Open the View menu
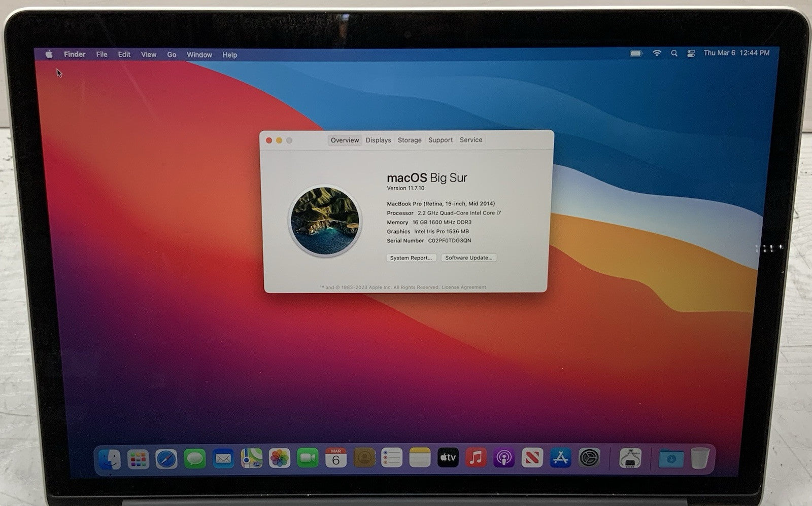812x506 pixels. click(149, 54)
